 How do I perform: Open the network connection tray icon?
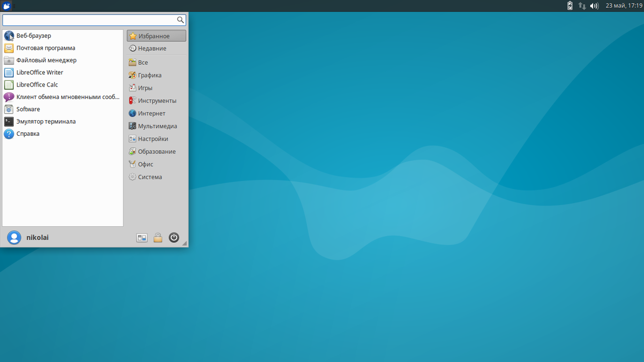pos(582,6)
